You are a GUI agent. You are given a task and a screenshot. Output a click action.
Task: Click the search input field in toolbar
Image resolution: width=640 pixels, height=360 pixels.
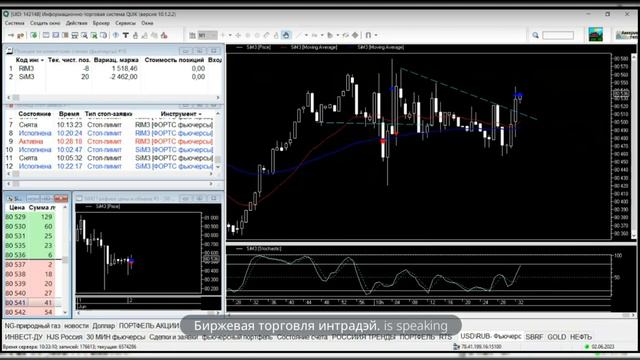tap(558, 36)
